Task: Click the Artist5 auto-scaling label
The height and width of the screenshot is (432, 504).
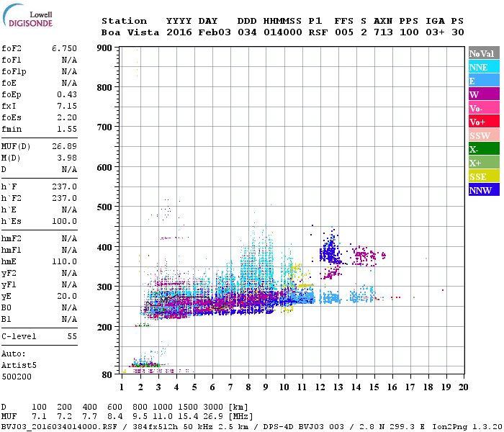Action: [19, 366]
